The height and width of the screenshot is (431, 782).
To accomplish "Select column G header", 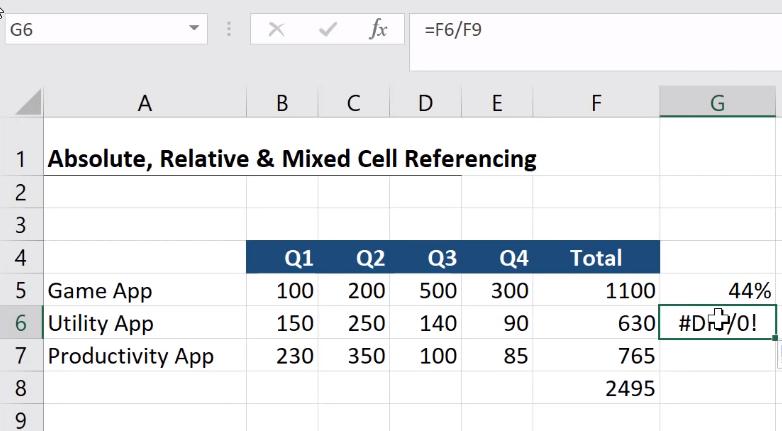I will click(717, 102).
